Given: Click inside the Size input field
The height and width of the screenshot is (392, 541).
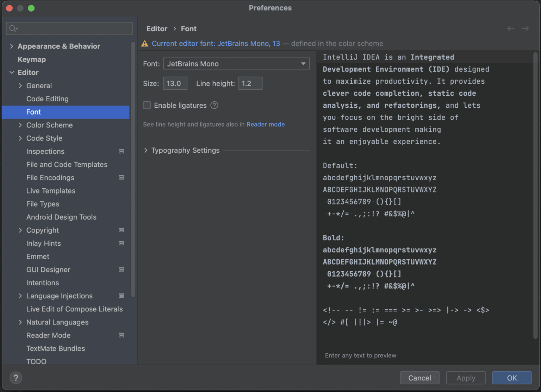Looking at the screenshot, I should (x=175, y=83).
